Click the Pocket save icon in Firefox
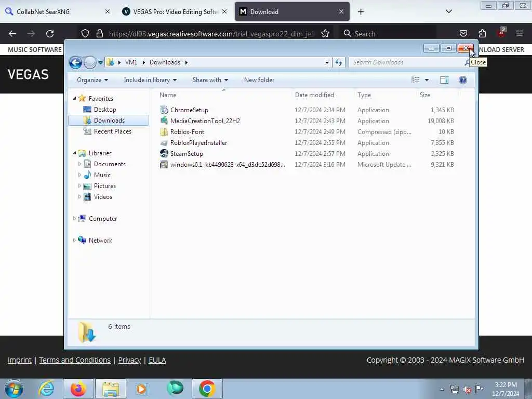The width and height of the screenshot is (532, 399). pyautogui.click(x=463, y=34)
